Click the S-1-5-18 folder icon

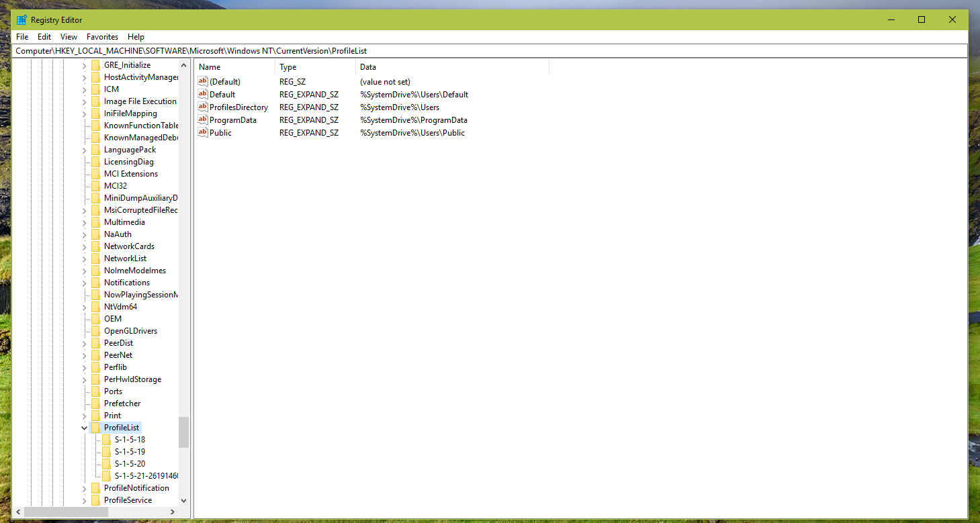[106, 440]
